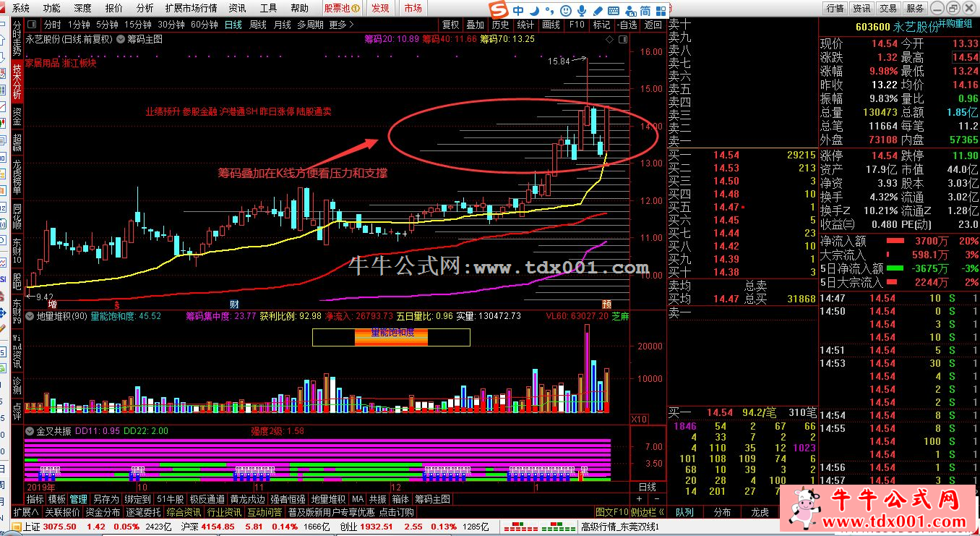The image size is (980, 536).
Task: Open the 服务 top-right tab
Action: pyautogui.click(x=916, y=8)
